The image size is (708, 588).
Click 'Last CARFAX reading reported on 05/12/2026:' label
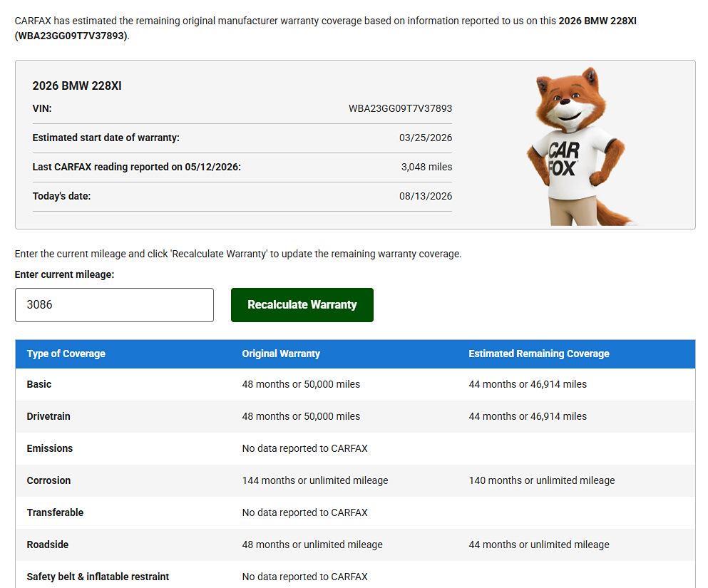[136, 167]
